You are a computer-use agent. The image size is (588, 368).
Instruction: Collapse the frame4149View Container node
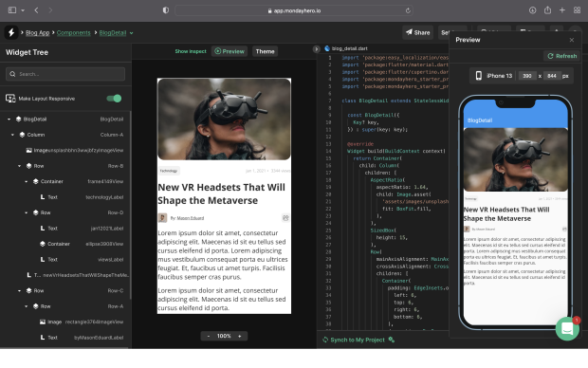click(27, 181)
